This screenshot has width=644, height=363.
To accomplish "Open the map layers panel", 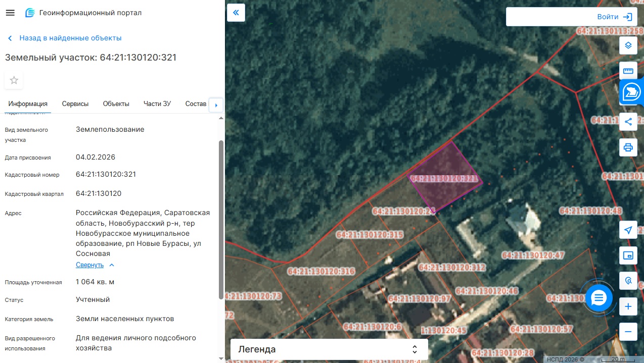I will (628, 45).
